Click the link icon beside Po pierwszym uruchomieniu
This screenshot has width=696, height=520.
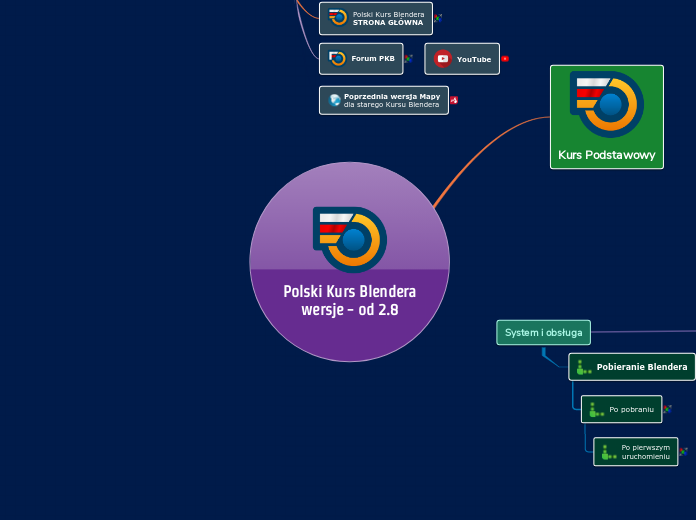pos(684,452)
